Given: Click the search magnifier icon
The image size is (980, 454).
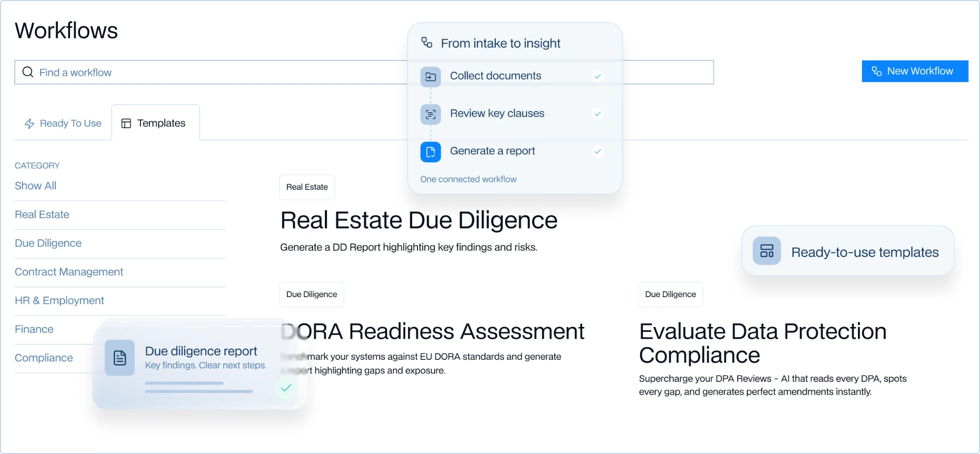Looking at the screenshot, I should click(x=28, y=72).
